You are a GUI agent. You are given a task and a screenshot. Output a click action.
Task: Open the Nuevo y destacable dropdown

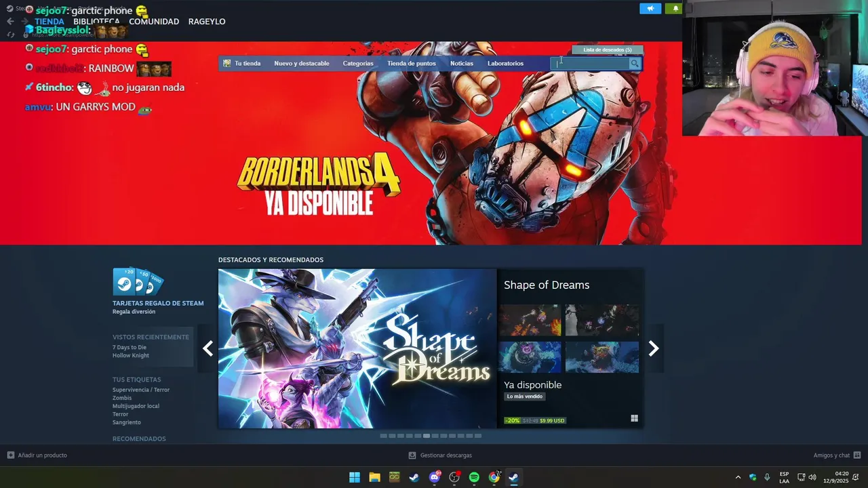pos(302,63)
